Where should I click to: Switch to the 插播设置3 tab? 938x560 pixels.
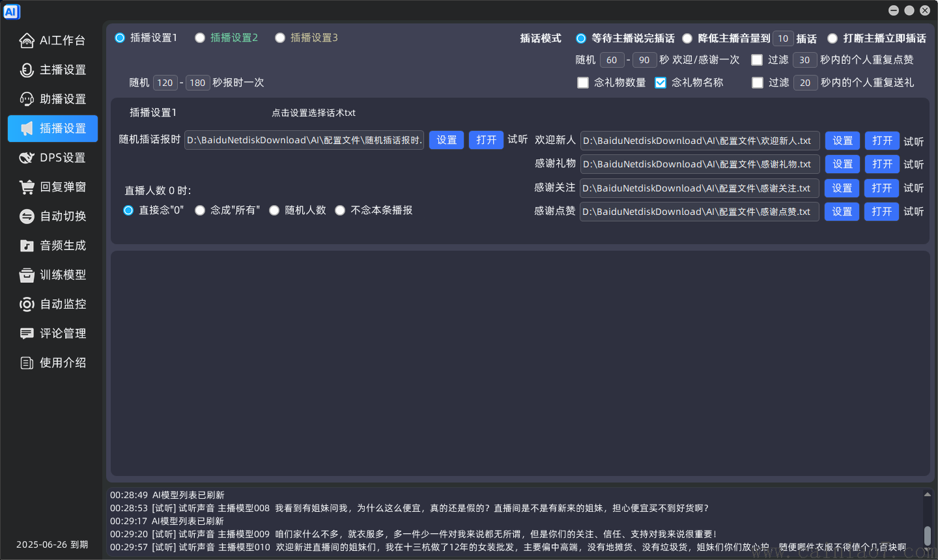click(x=280, y=38)
